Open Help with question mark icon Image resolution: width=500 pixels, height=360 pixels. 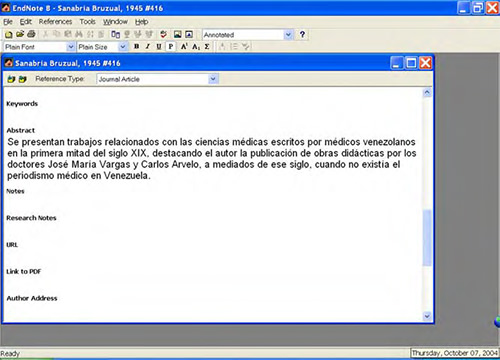pos(302,34)
